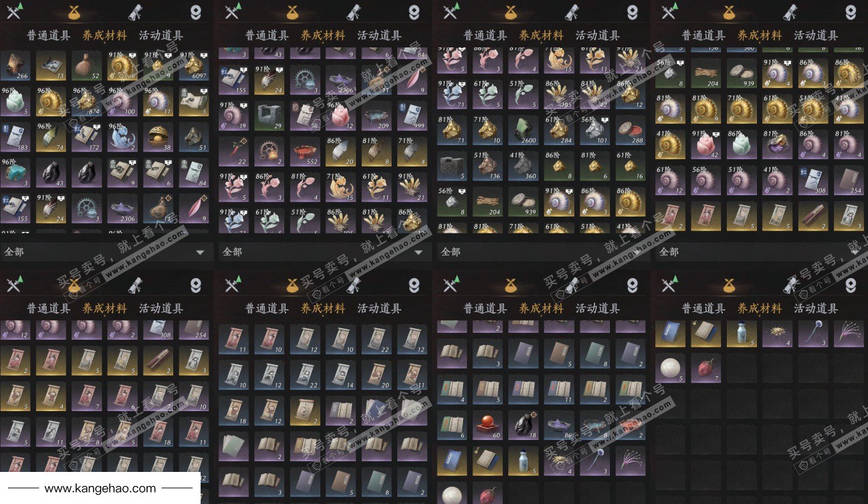Select the gold ore stack showing 6097
Image resolution: width=868 pixels, height=504 pixels.
coord(194,65)
